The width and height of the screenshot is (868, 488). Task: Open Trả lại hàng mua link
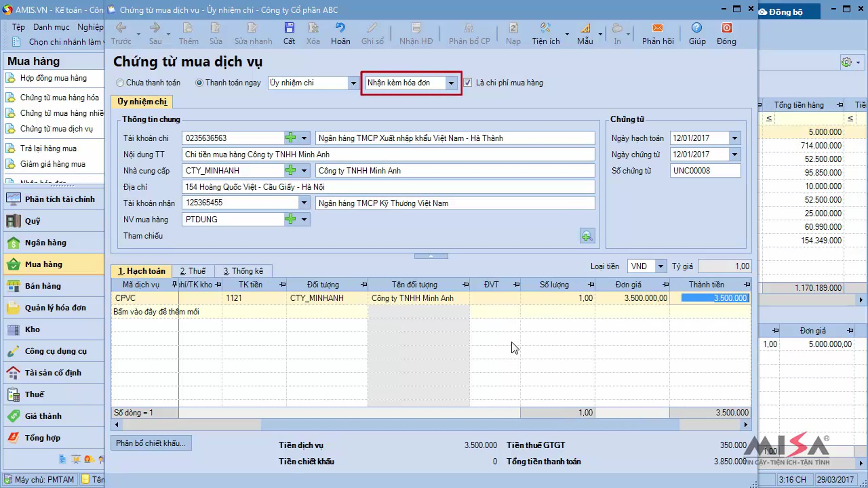(48, 149)
